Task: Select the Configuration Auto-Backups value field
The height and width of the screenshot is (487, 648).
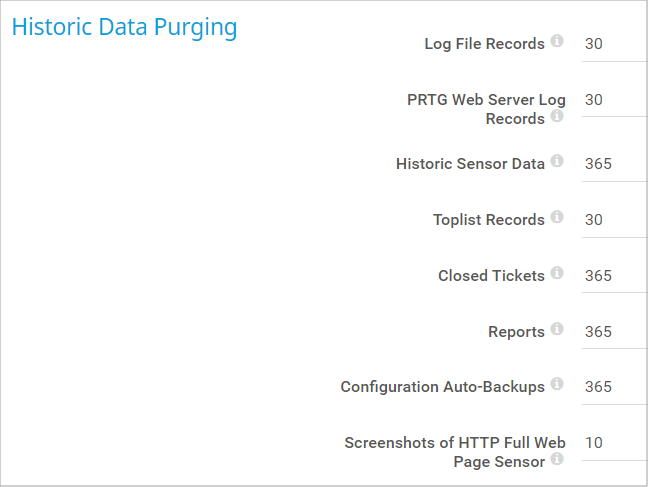Action: tap(614, 387)
